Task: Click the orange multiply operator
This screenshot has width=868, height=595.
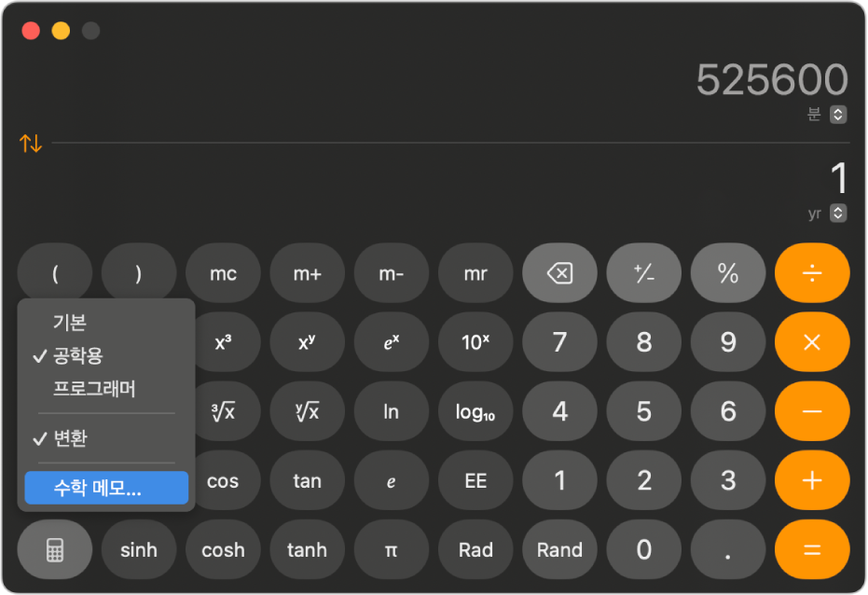Action: coord(812,342)
